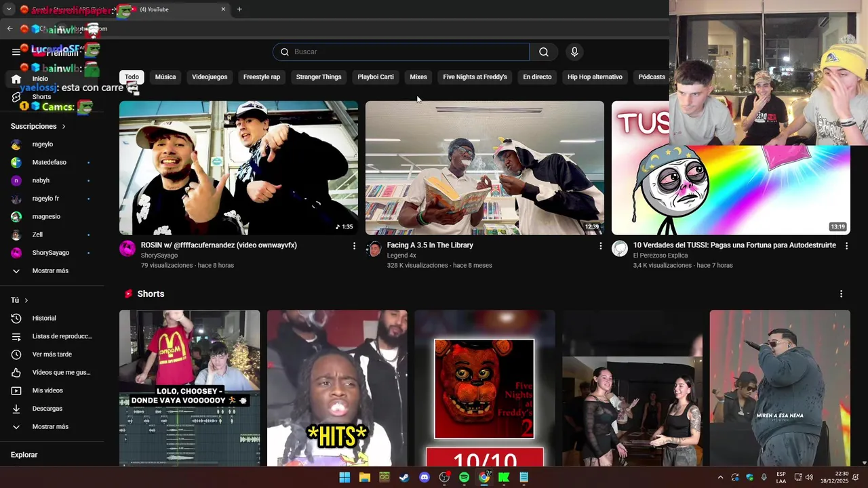
Task: Select the Playboi Carti chip
Action: pyautogui.click(x=376, y=77)
